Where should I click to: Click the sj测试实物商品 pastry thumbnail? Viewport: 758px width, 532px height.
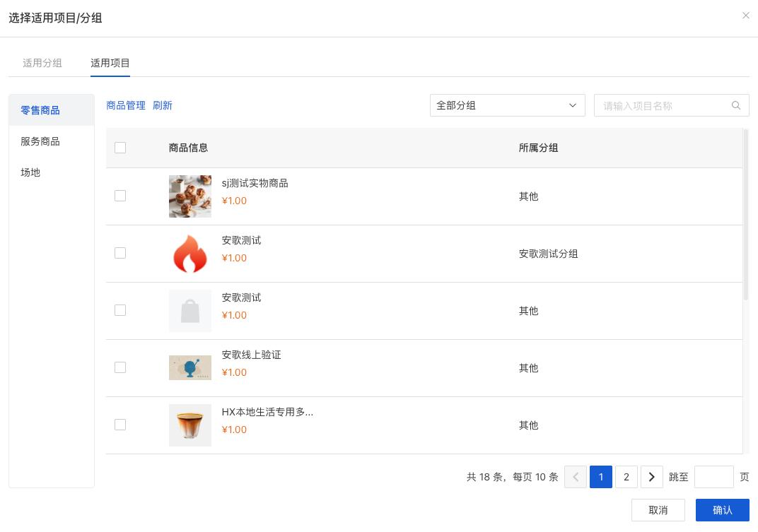point(190,196)
